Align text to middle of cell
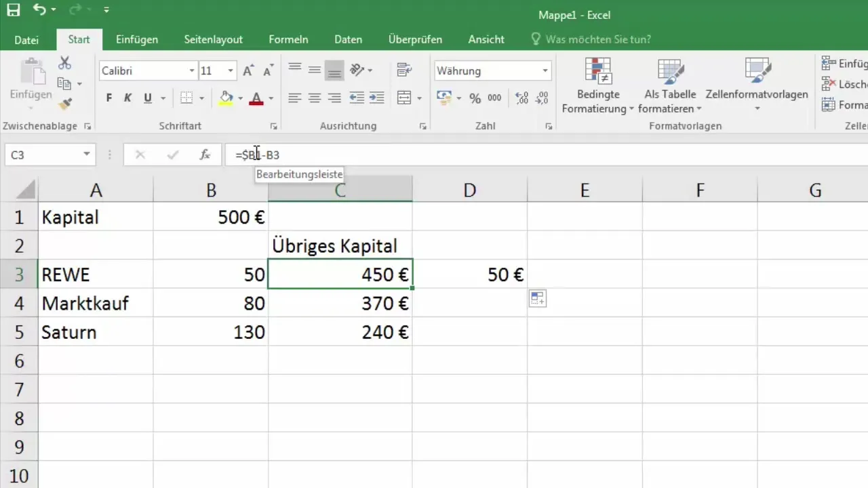The height and width of the screenshot is (488, 868). [x=314, y=69]
